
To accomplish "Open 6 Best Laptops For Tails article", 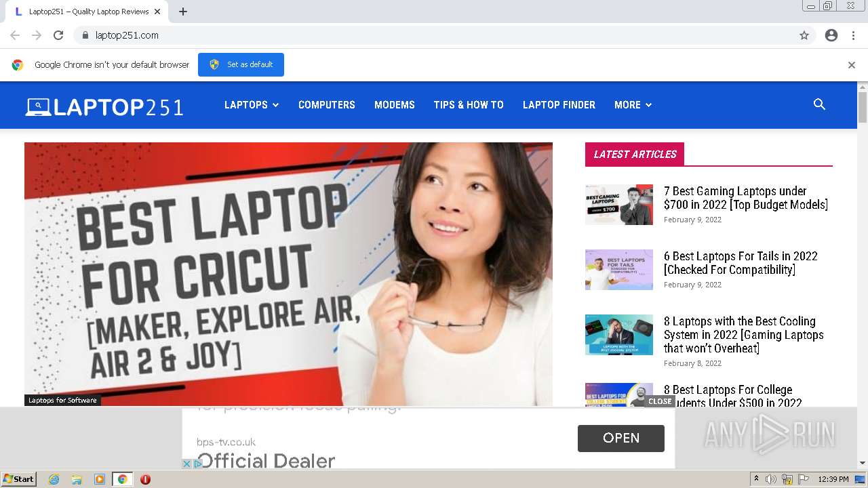I will coord(741,263).
